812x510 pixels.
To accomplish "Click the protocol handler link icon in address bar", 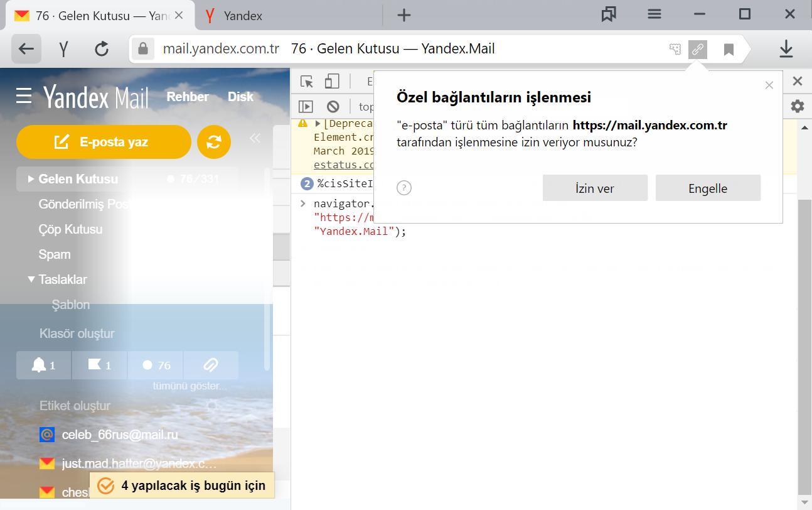I will [698, 49].
